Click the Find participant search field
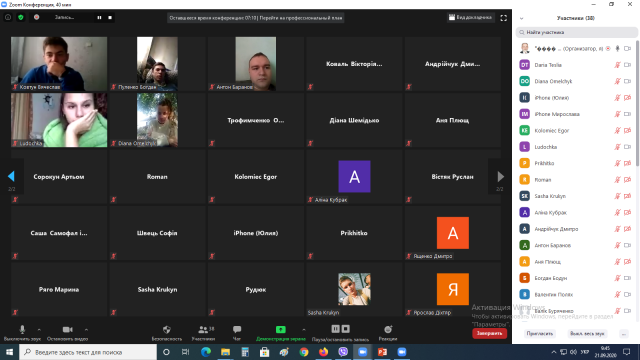The image size is (640, 360). coord(577,32)
